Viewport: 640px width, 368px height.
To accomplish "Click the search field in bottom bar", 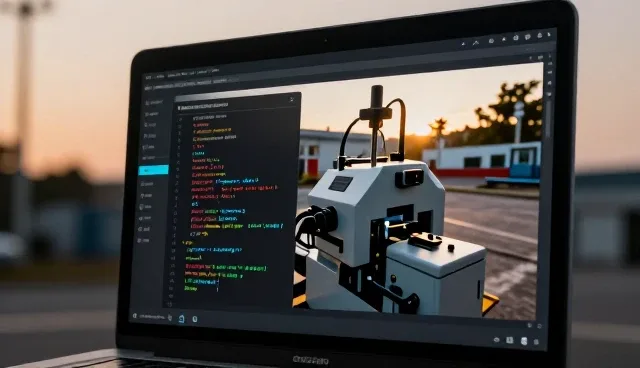I will [x=152, y=316].
